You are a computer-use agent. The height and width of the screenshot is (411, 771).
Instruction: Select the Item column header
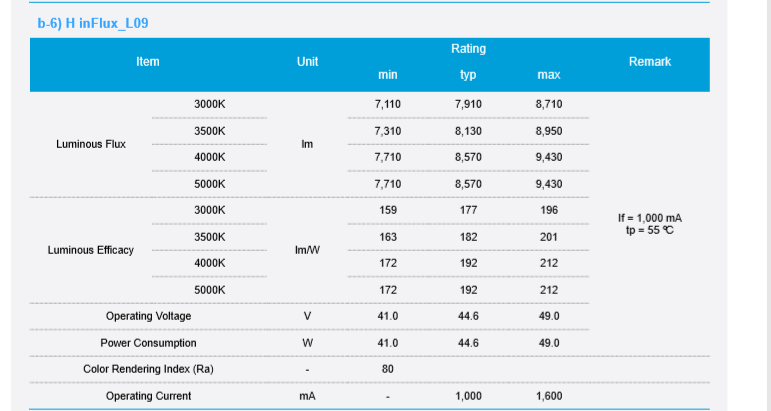pos(148,62)
